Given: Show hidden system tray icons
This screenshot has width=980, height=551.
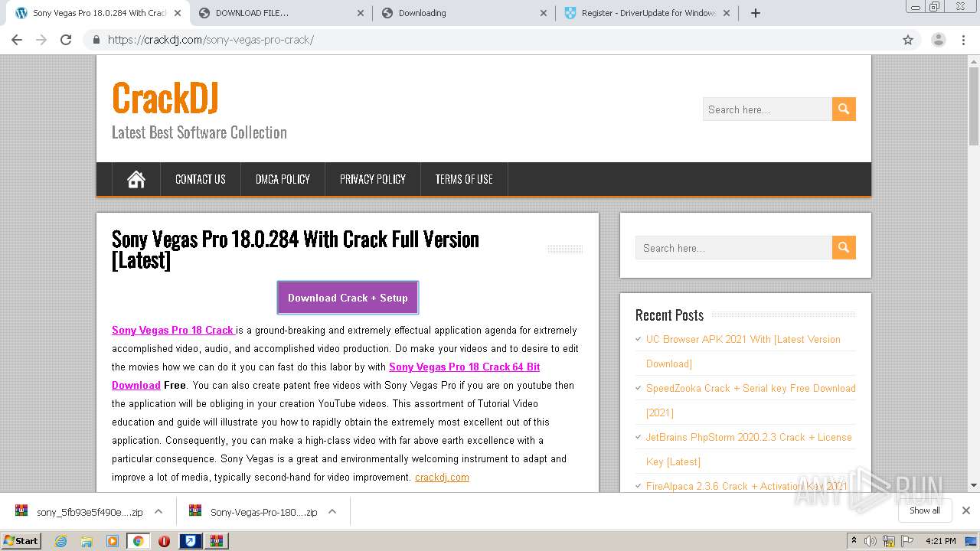Looking at the screenshot, I should click(854, 541).
